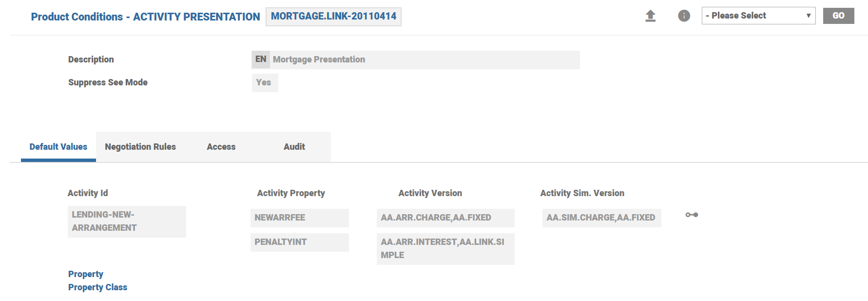
Task: Select the Access tab
Action: click(221, 147)
